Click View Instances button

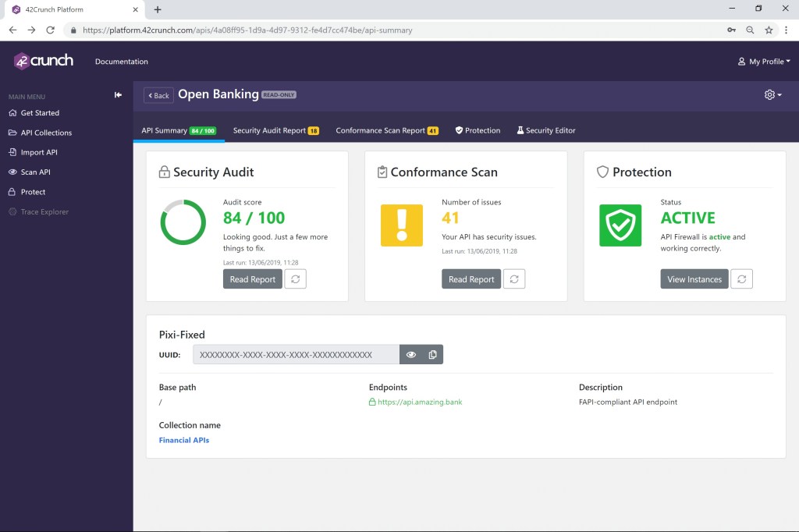pos(694,279)
